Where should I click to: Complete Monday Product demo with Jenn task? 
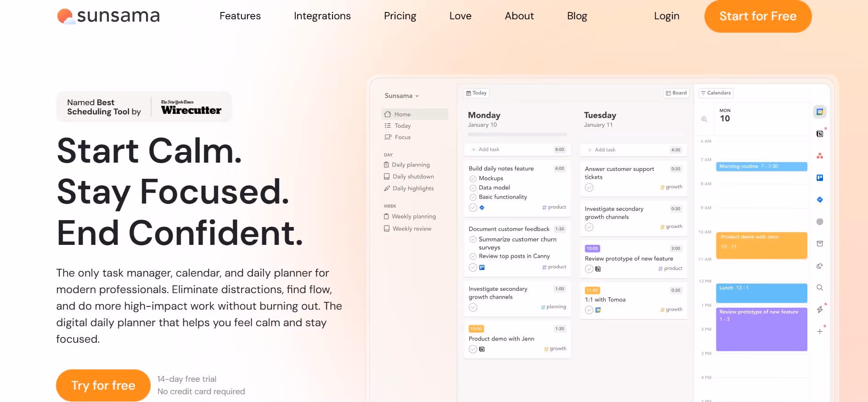473,349
